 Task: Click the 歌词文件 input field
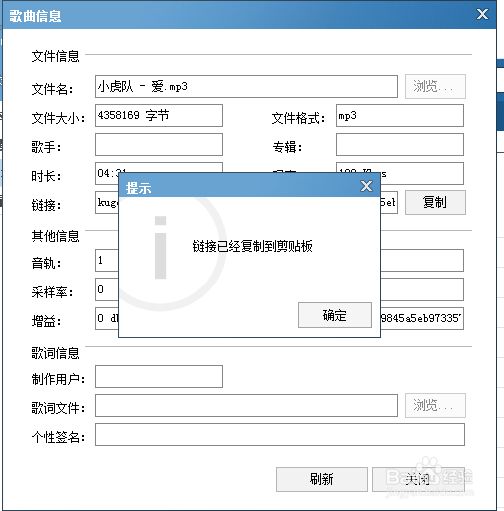[x=246, y=405]
